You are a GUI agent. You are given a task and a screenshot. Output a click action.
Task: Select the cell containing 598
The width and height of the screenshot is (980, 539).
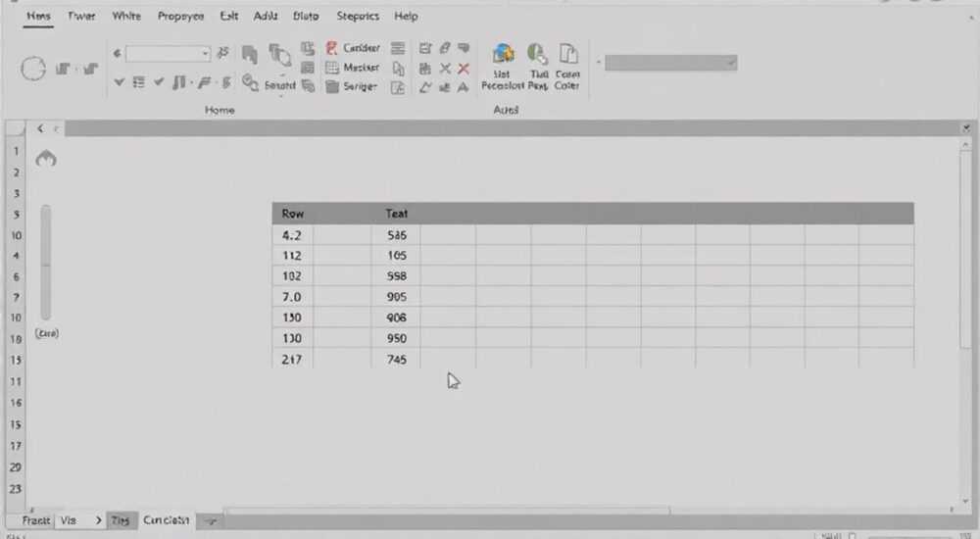[x=396, y=275]
